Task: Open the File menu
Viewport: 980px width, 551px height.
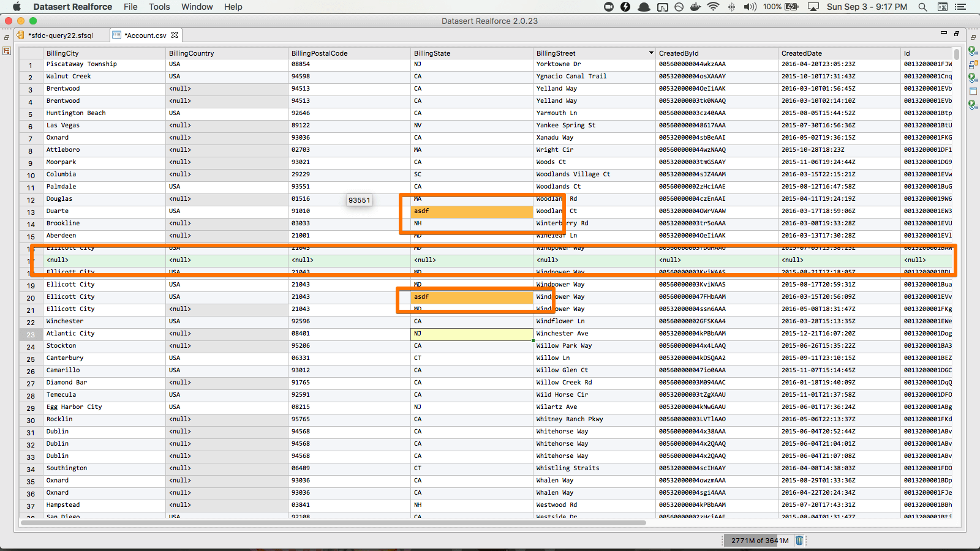Action: [x=130, y=7]
